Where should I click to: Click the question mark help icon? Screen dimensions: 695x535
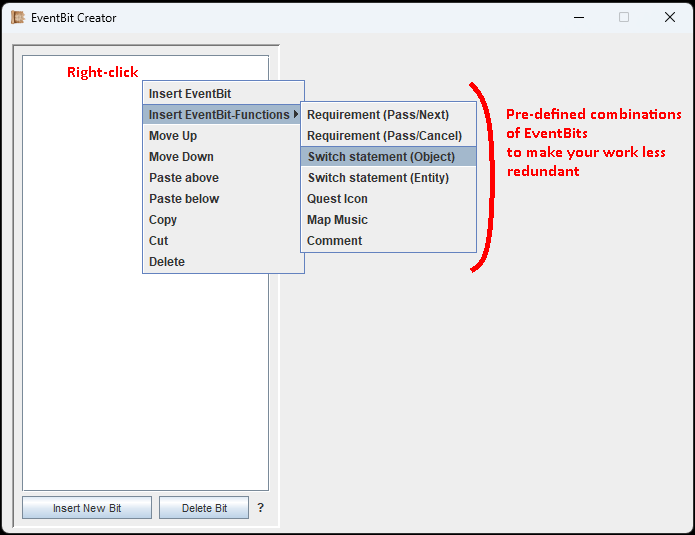[261, 508]
